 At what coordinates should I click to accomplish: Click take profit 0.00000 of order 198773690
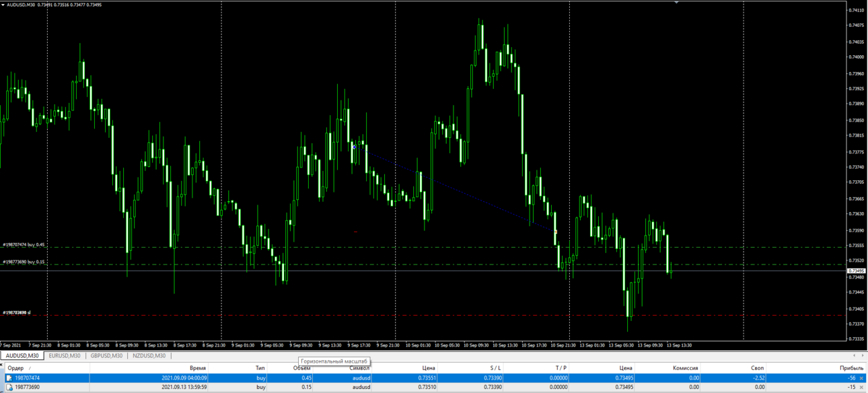[559, 387]
